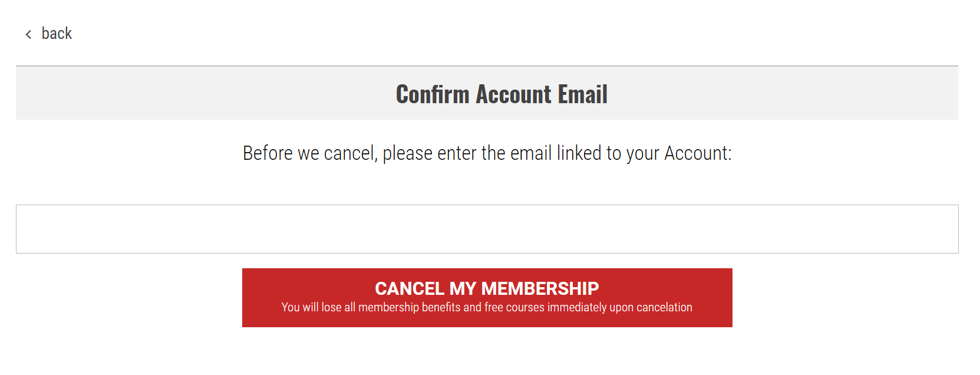Click the word 'Confirm' in the heading
This screenshot has width=980, height=375.
pos(433,94)
